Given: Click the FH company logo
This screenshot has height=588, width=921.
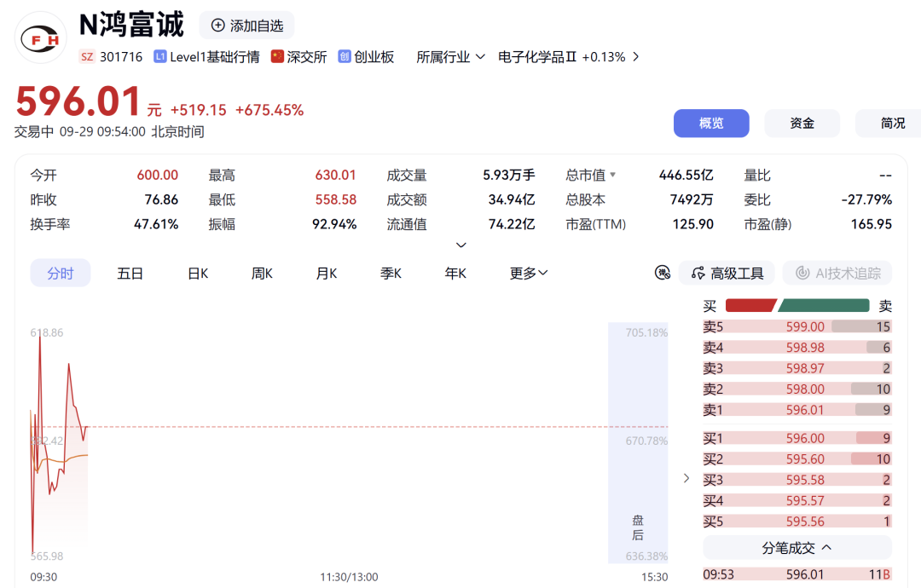Looking at the screenshot, I should 41,38.
